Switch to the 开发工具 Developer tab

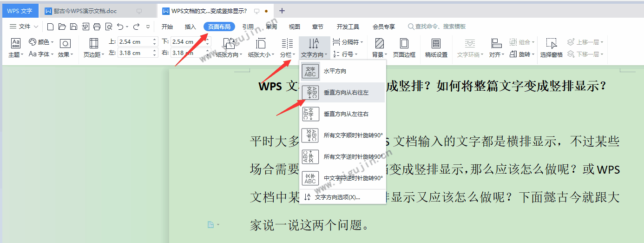click(348, 27)
